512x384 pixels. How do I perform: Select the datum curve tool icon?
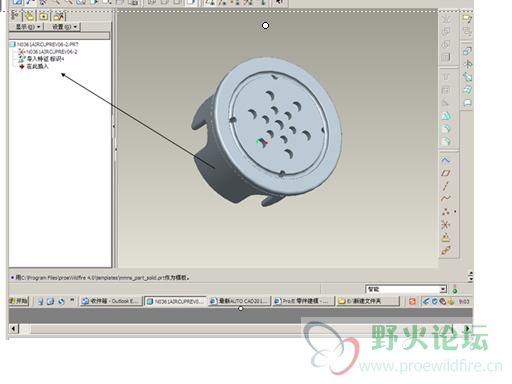pos(446,198)
